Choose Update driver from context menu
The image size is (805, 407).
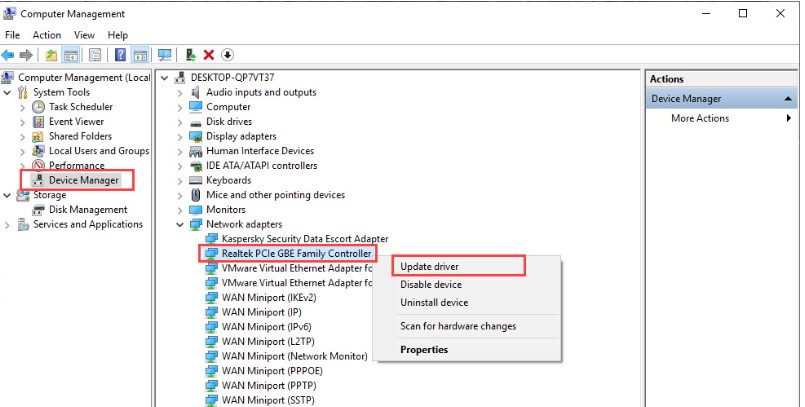[x=430, y=266]
